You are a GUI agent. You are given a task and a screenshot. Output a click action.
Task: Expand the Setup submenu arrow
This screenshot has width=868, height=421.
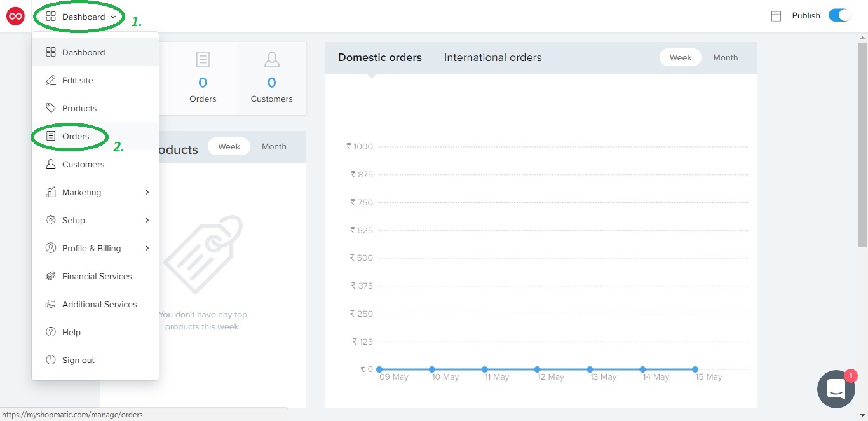[x=147, y=220]
